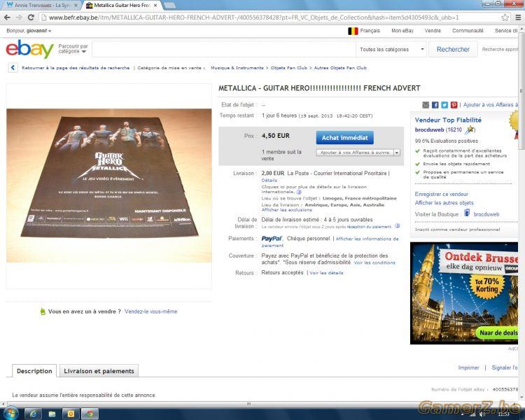
Task: Open the Vendre menu item
Action: 433,31
